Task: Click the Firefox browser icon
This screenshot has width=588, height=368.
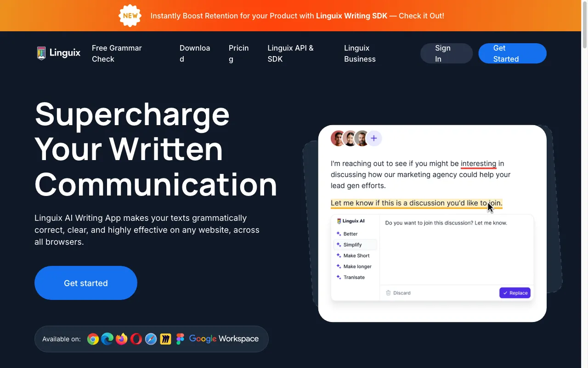Action: tap(122, 339)
